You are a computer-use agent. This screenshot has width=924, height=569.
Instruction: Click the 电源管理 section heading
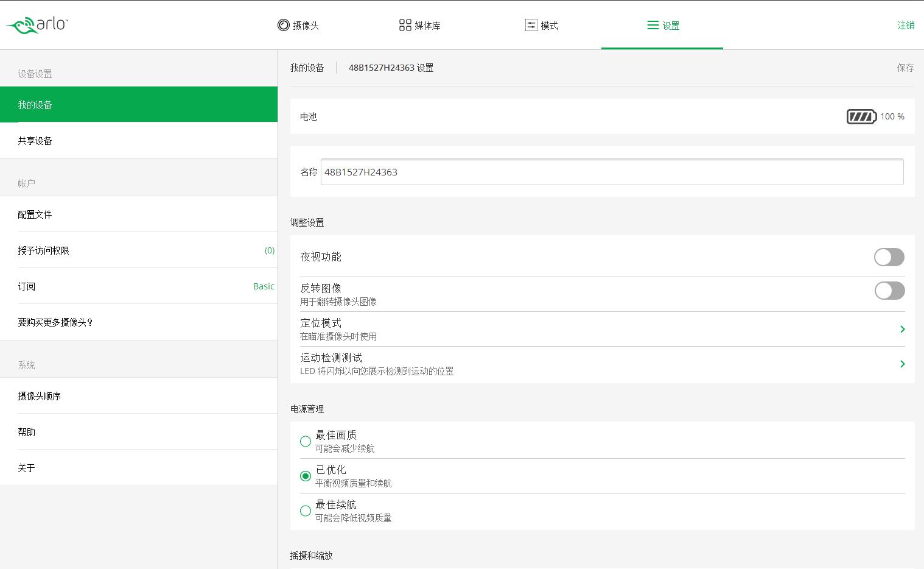coord(307,409)
